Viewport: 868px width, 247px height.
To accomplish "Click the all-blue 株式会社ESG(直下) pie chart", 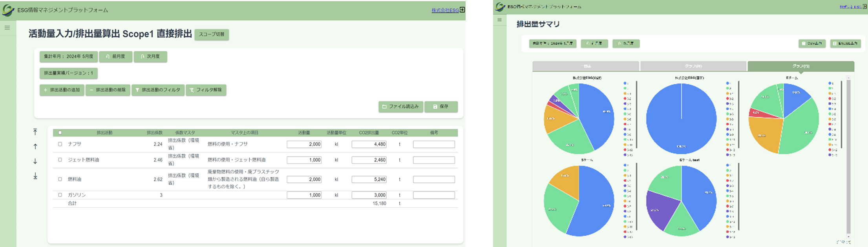I will pyautogui.click(x=682, y=118).
